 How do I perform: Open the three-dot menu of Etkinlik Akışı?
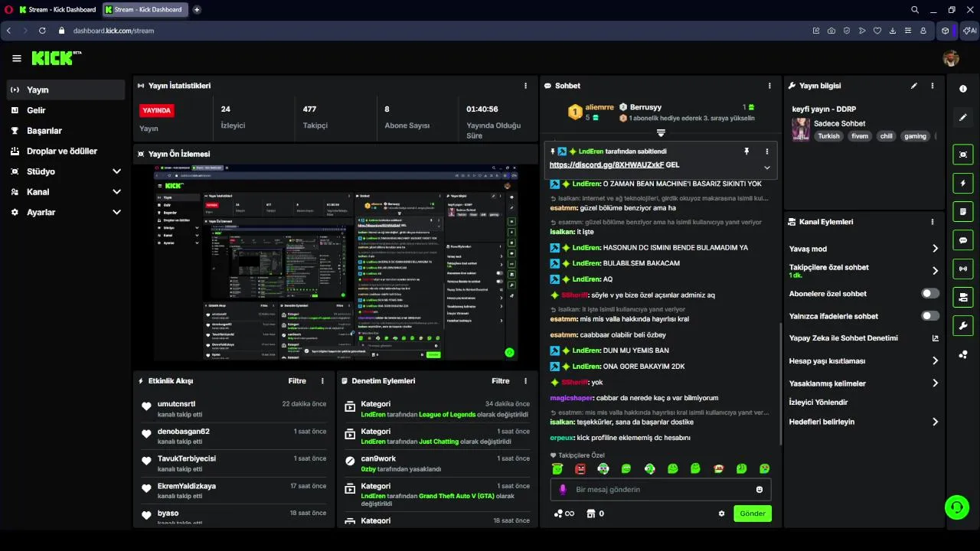coord(322,381)
